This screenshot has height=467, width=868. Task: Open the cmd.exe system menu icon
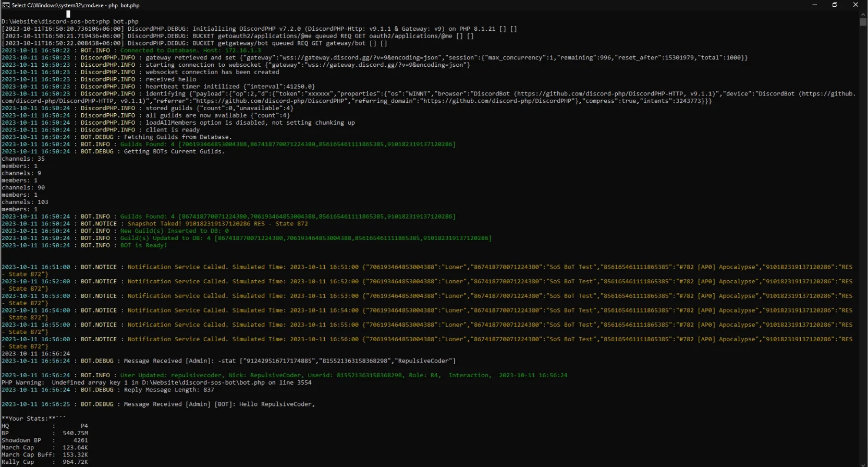pos(6,5)
